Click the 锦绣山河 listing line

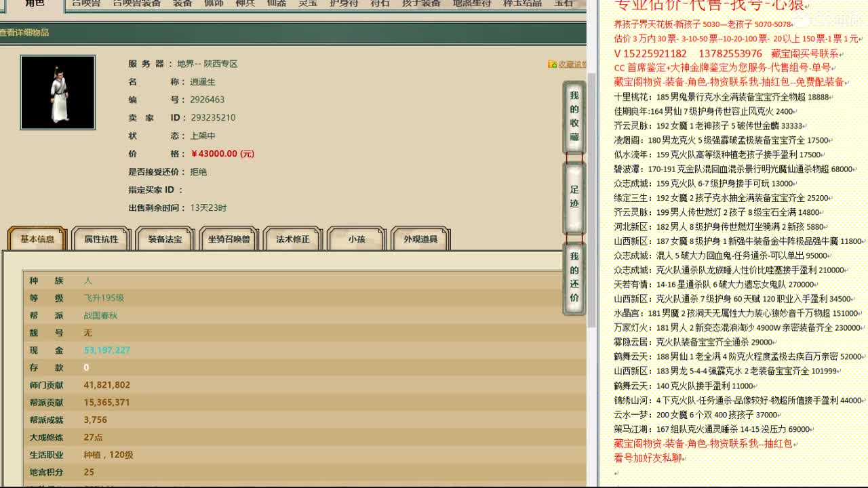point(739,401)
